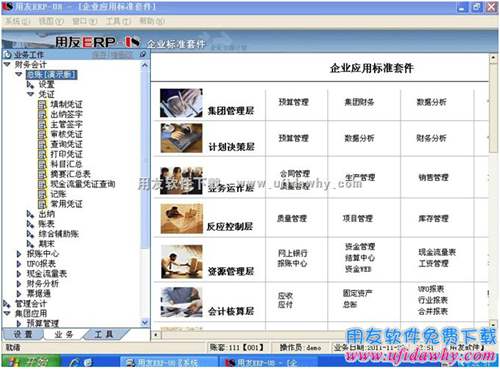Click tree panel scroll down arrow
Image resolution: width=500 pixels, height=369 pixels.
tap(145, 322)
